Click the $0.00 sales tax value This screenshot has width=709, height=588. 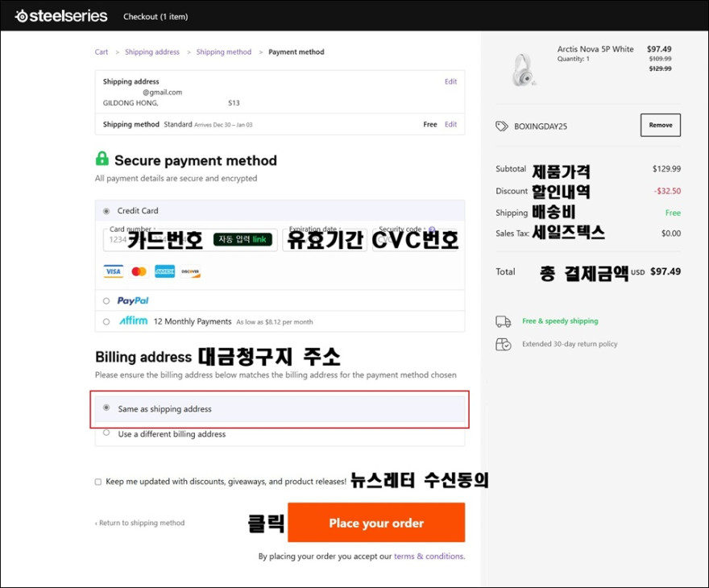(671, 234)
